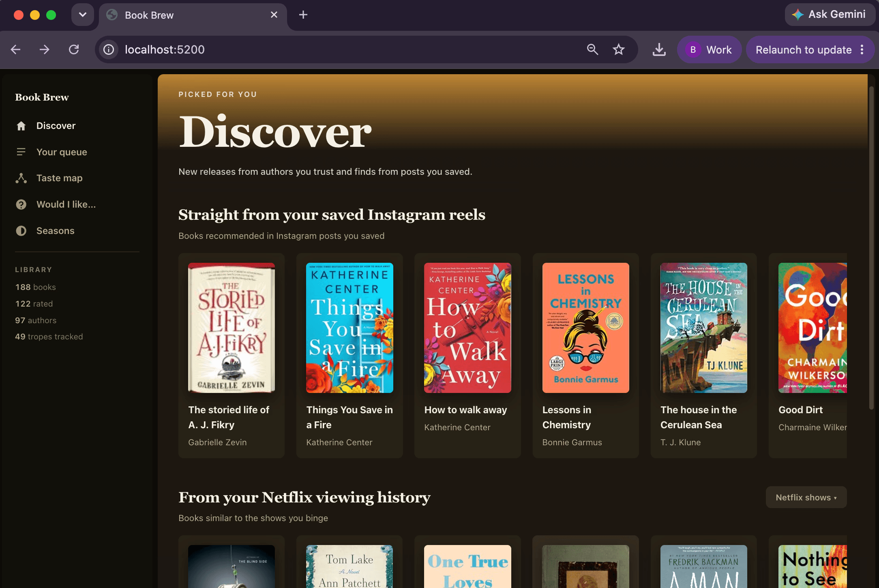879x588 pixels.
Task: Go forward with the browser forward arrow
Action: click(x=45, y=49)
